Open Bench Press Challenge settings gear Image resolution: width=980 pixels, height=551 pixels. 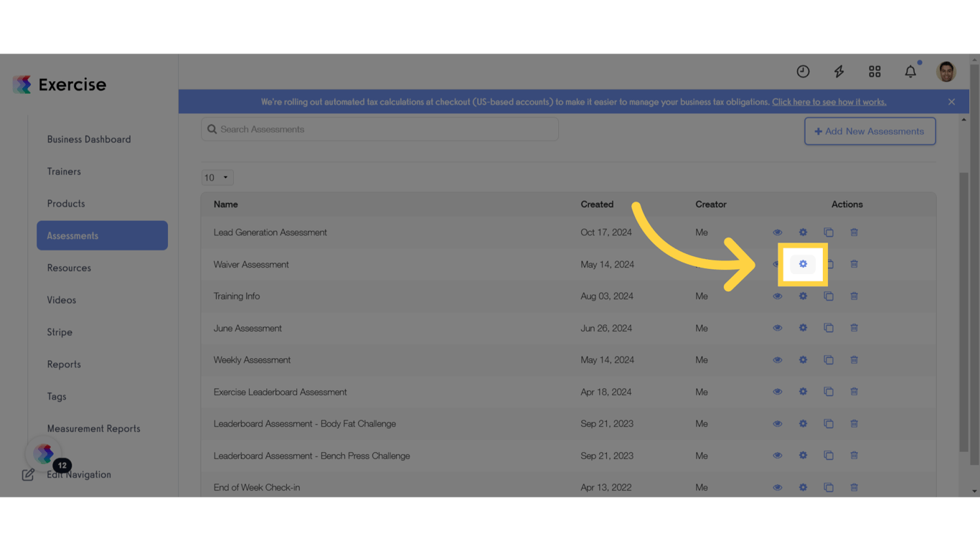coord(803,456)
